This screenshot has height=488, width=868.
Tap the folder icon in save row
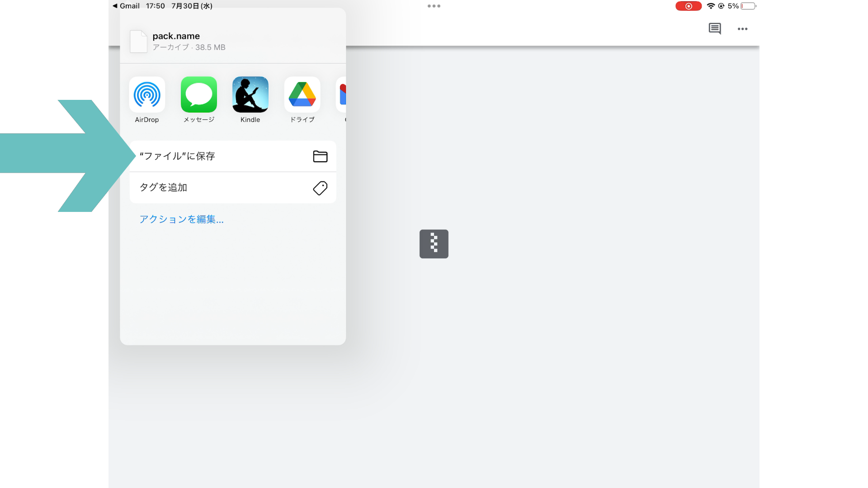click(320, 156)
